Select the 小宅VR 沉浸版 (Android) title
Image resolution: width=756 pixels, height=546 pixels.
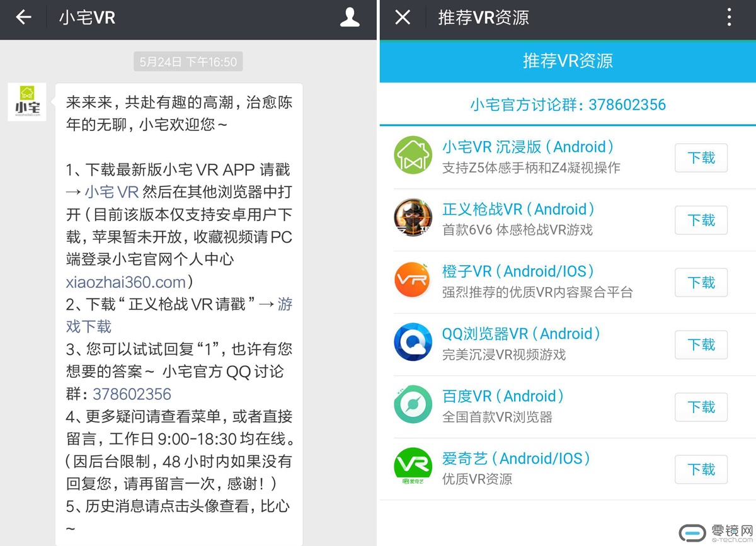coord(528,147)
